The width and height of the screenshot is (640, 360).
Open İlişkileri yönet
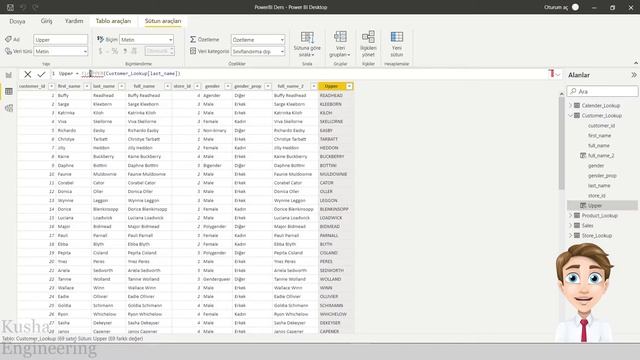(x=368, y=44)
